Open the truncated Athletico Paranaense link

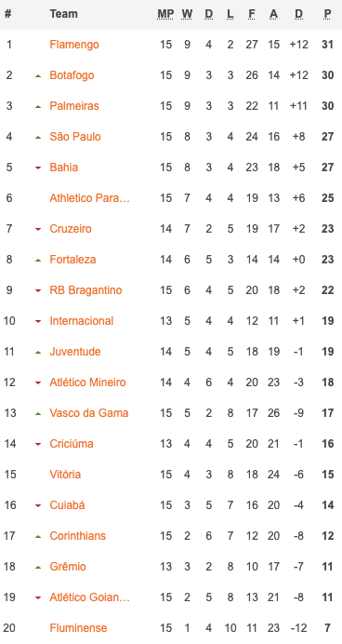pos(90,198)
